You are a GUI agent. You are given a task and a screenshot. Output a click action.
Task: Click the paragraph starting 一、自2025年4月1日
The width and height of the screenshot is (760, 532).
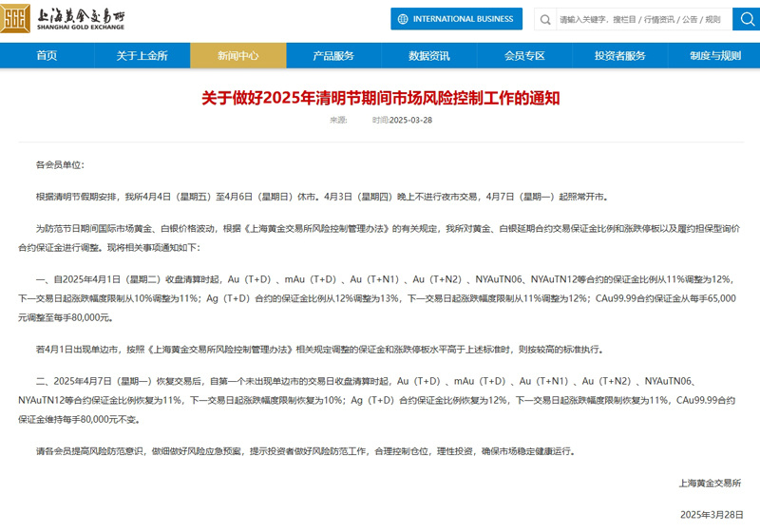377,298
